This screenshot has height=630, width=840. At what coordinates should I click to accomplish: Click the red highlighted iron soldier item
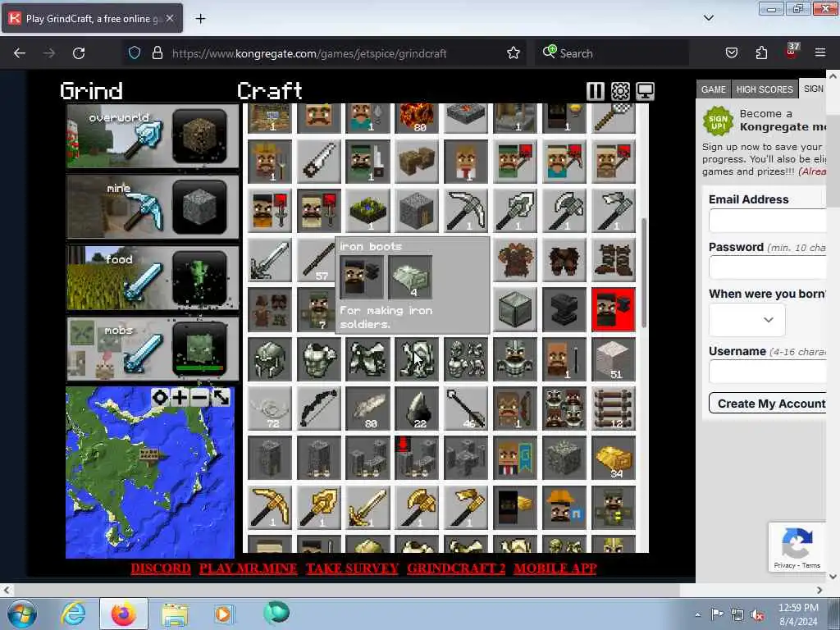(x=614, y=309)
